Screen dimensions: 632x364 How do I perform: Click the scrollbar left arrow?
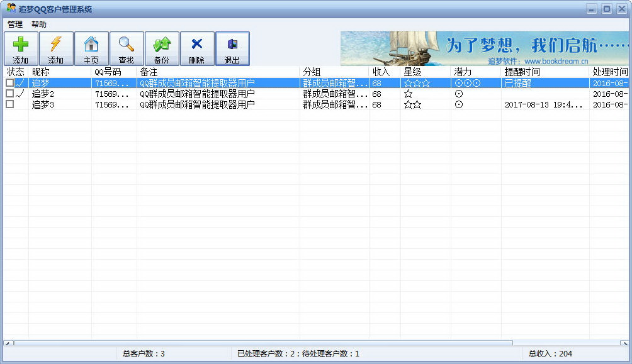point(8,343)
